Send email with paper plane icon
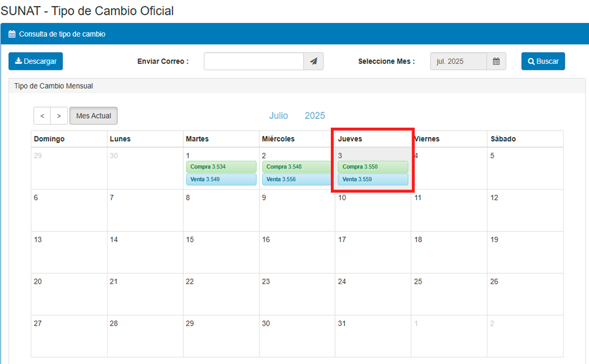This screenshot has height=364, width=589. coord(314,61)
